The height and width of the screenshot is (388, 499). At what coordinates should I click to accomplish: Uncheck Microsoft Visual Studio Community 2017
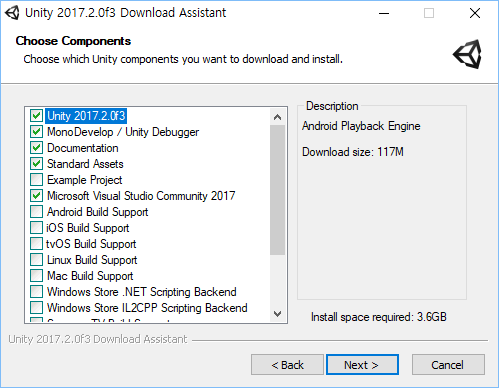(36, 196)
